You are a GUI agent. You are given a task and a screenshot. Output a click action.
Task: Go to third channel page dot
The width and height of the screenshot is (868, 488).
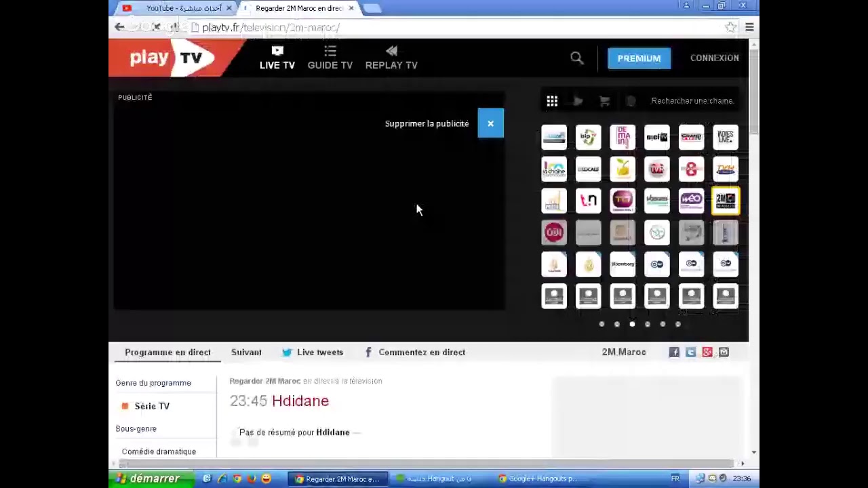click(x=632, y=324)
